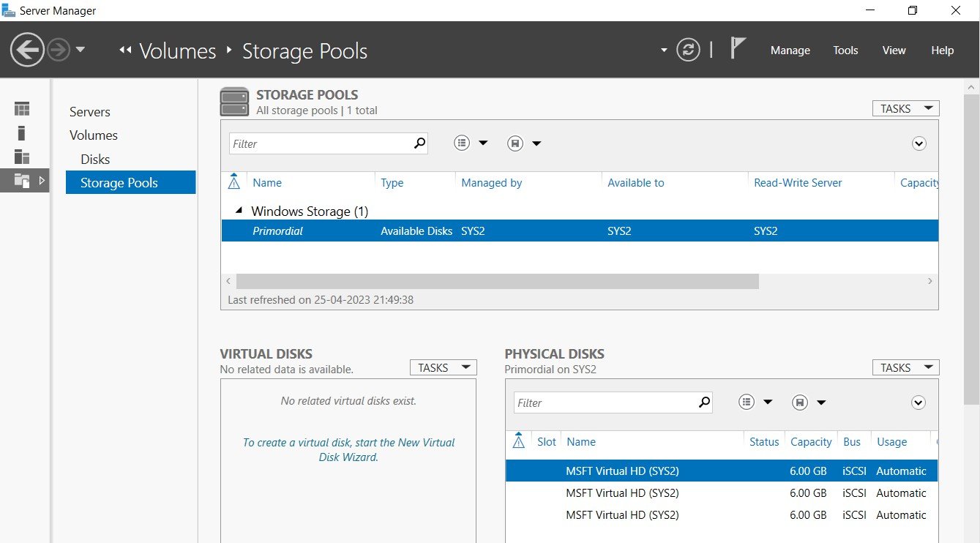Open the Tools menu
Viewport: 980px width, 543px height.
845,50
